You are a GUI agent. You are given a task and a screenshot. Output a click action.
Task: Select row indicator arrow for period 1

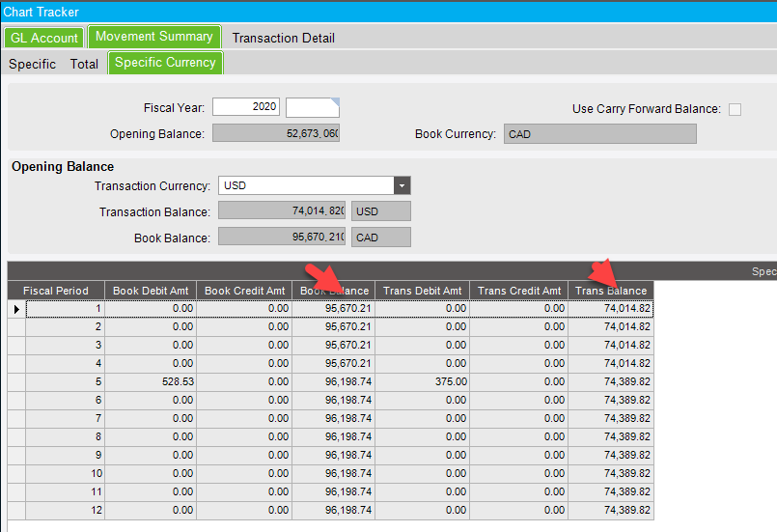16,309
